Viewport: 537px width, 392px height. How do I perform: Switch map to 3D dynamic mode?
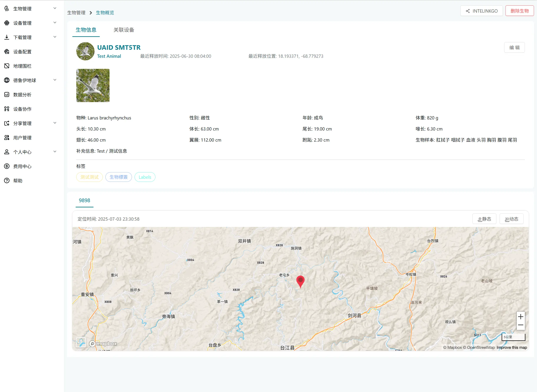pos(511,219)
